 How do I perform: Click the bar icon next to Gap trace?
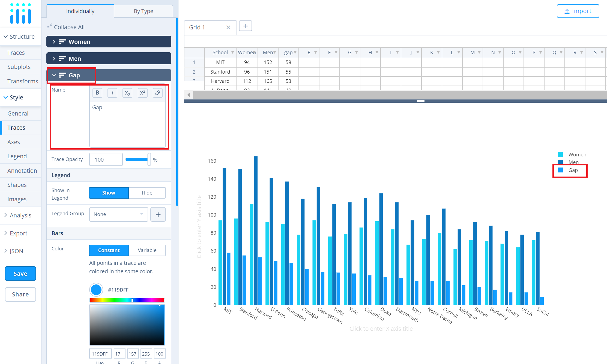click(62, 75)
